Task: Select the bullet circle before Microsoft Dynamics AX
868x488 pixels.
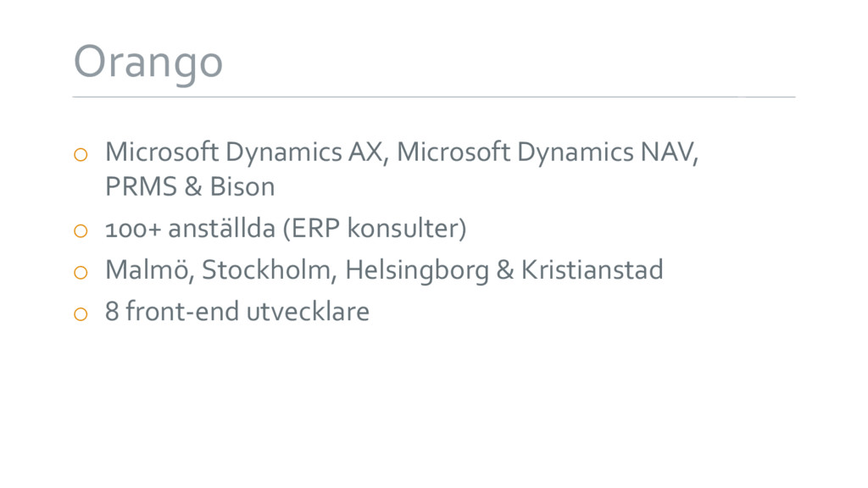Action: point(81,154)
